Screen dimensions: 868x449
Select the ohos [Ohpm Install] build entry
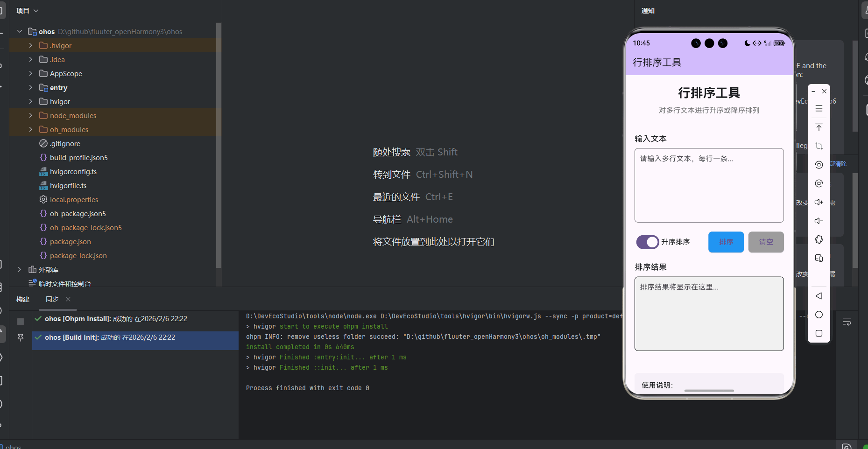click(116, 319)
